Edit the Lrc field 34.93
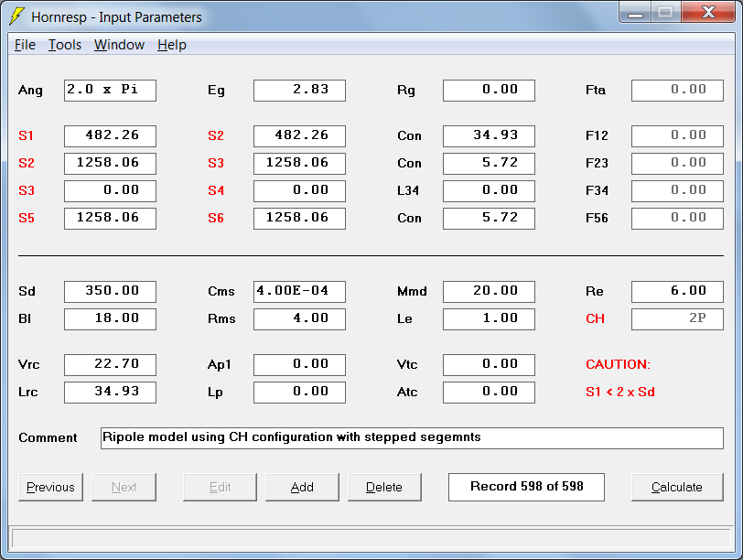This screenshot has height=560, width=743. tap(110, 393)
